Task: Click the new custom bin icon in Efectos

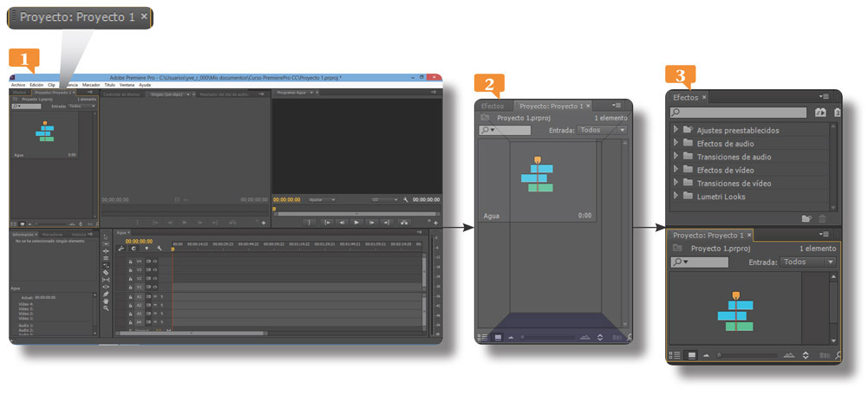Action: point(806,219)
